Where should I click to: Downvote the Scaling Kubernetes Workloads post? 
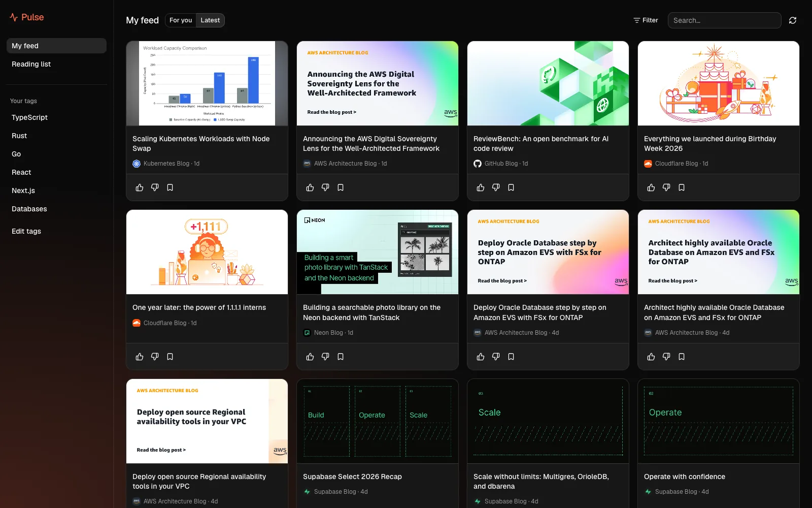pyautogui.click(x=155, y=187)
